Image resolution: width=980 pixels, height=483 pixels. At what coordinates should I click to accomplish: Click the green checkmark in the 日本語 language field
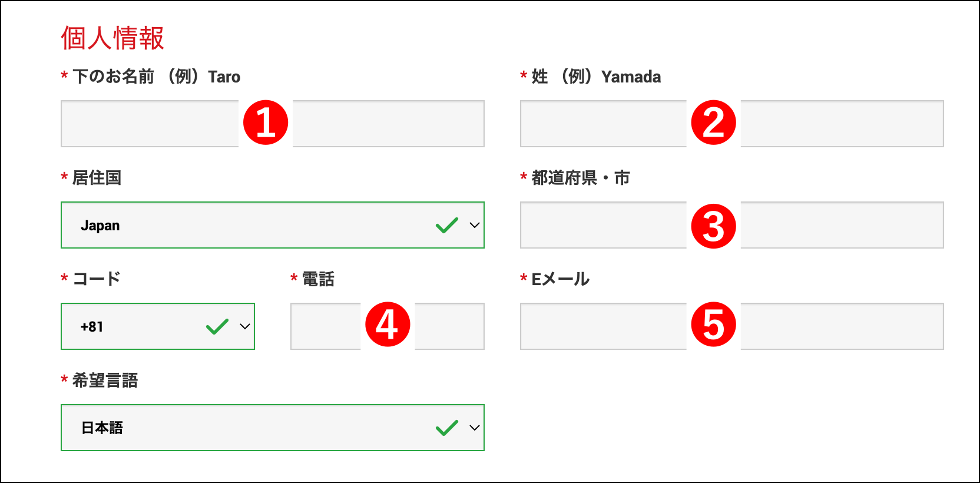pos(446,427)
